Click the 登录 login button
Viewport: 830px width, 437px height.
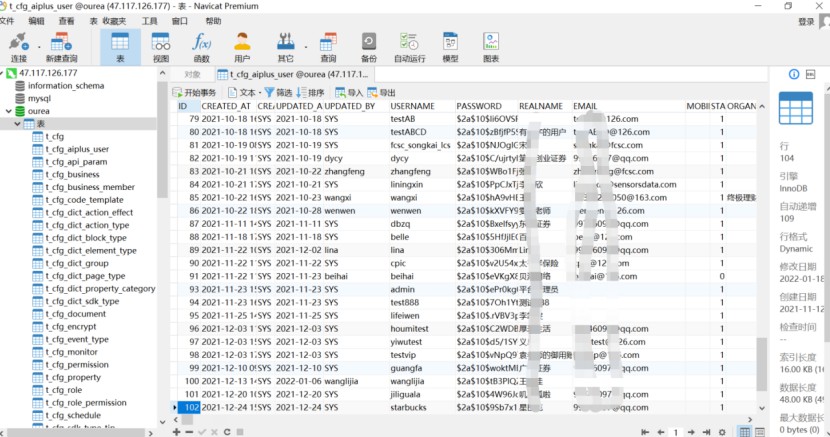tap(806, 22)
